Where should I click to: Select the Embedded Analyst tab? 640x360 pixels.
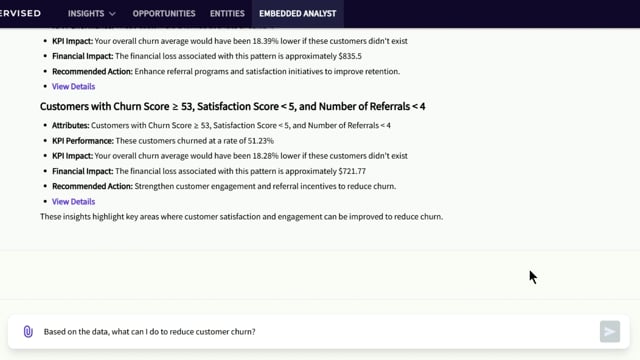point(298,13)
